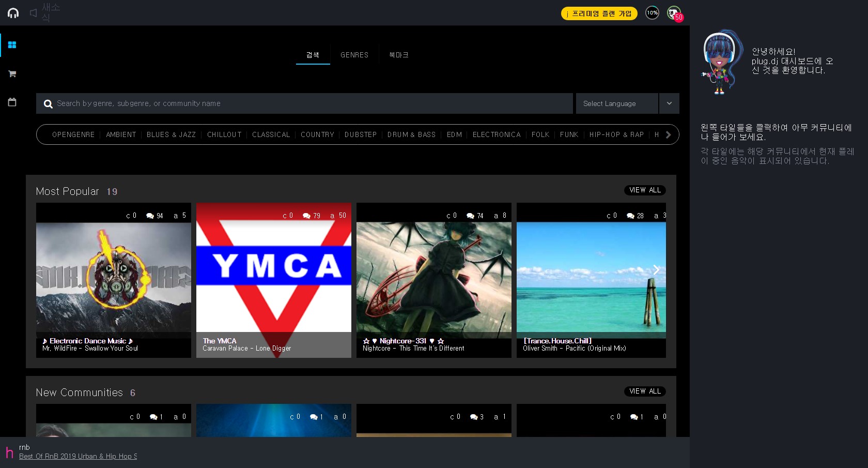Screen dimensions: 868x468
Task: Click the '새소식' news label
Action: 51,12
